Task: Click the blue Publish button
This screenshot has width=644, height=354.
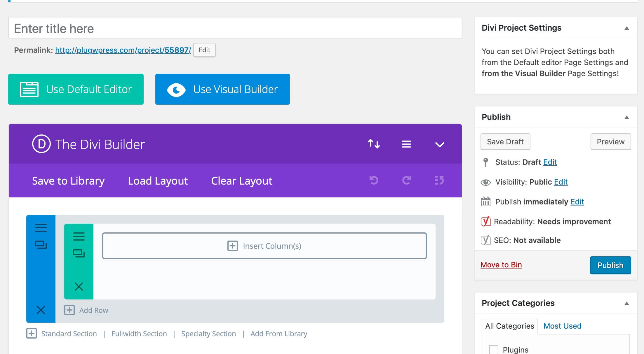Action: tap(610, 265)
